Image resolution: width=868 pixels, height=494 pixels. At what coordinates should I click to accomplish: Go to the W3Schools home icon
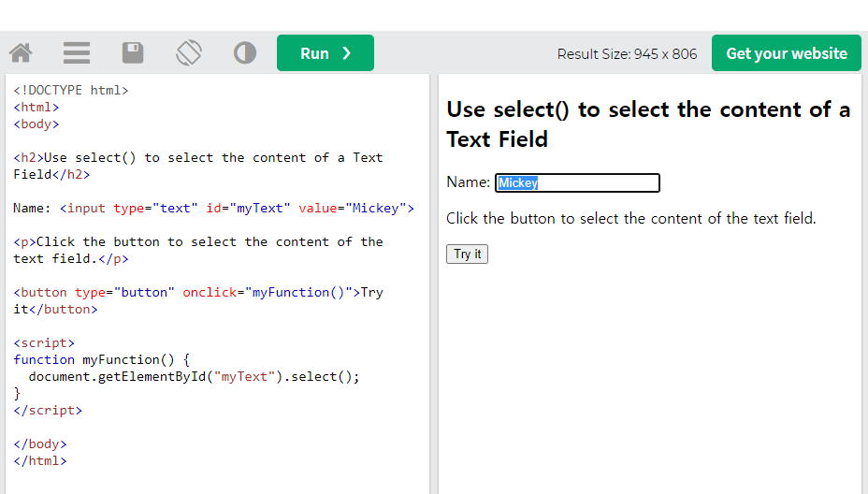[x=21, y=53]
